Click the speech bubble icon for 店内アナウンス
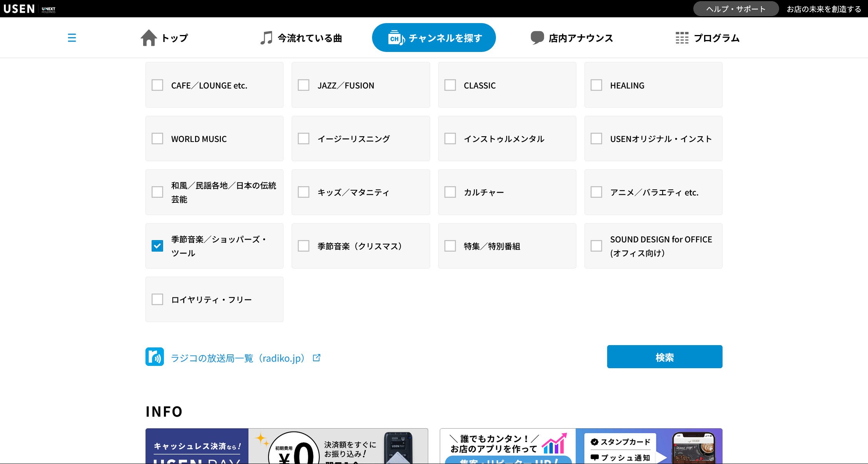868x464 pixels. tap(537, 38)
